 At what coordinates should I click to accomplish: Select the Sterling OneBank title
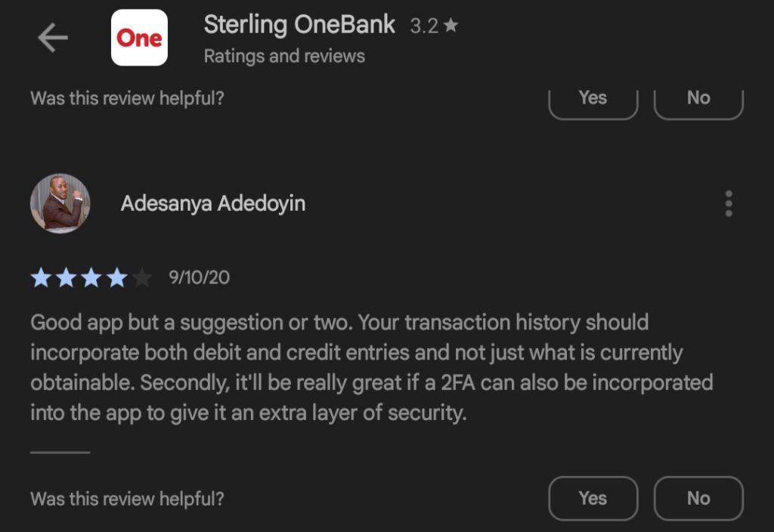click(x=298, y=24)
